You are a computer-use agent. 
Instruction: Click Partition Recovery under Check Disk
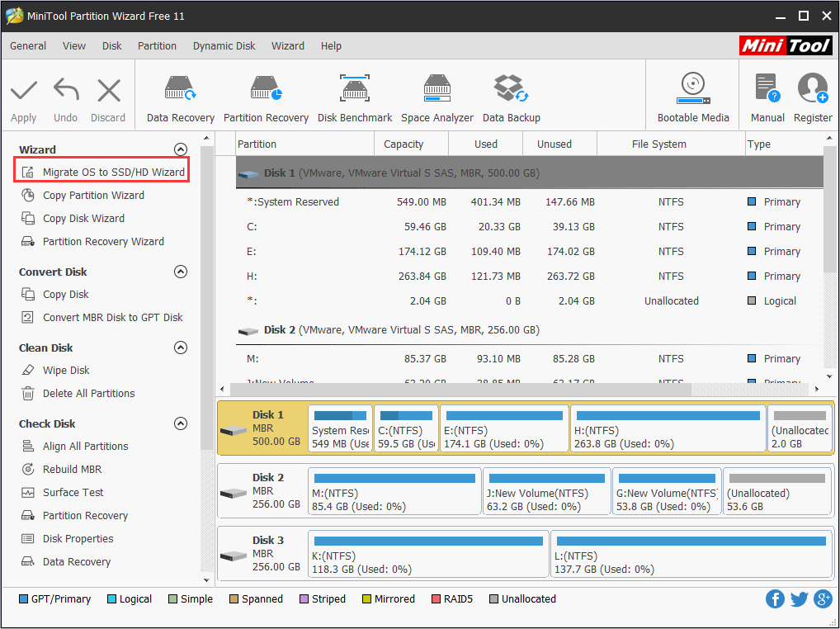click(74, 515)
